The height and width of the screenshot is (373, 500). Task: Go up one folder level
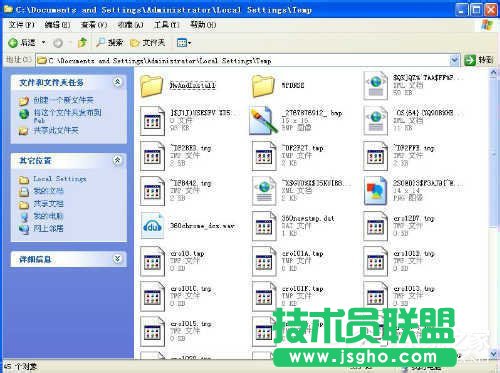click(x=82, y=42)
